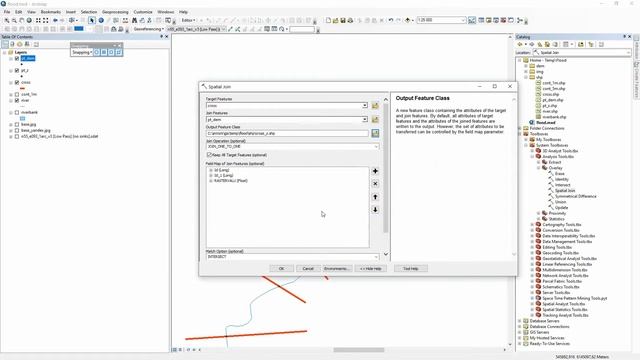Open Georeferencing dropdown menu
The height and width of the screenshot is (360, 640).
[x=149, y=29]
